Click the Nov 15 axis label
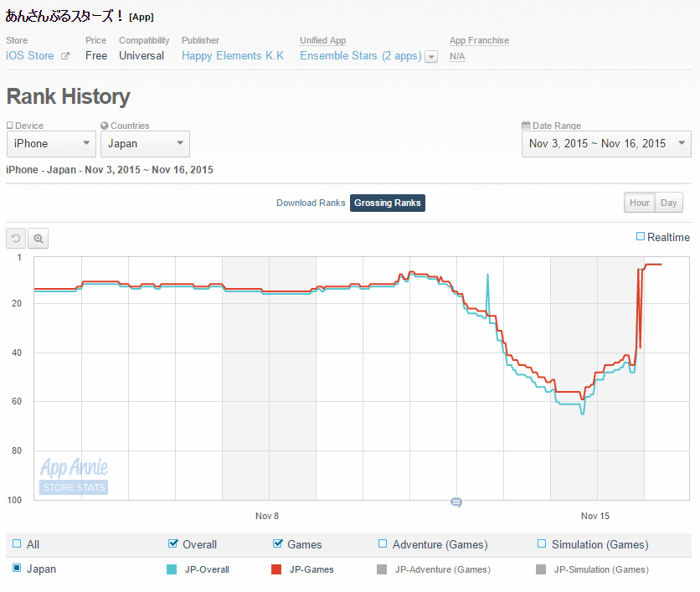The width and height of the screenshot is (700, 592). coord(595,516)
